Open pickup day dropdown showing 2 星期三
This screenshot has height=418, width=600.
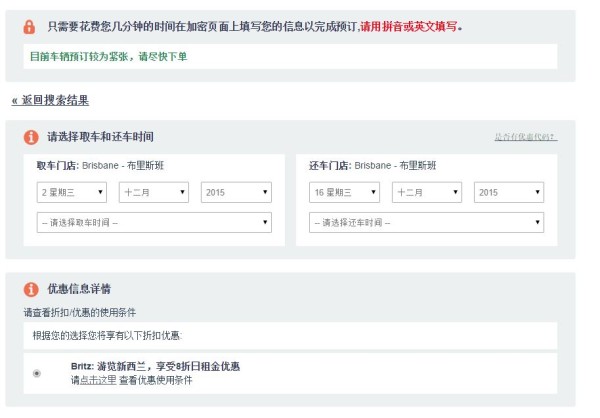tap(72, 192)
